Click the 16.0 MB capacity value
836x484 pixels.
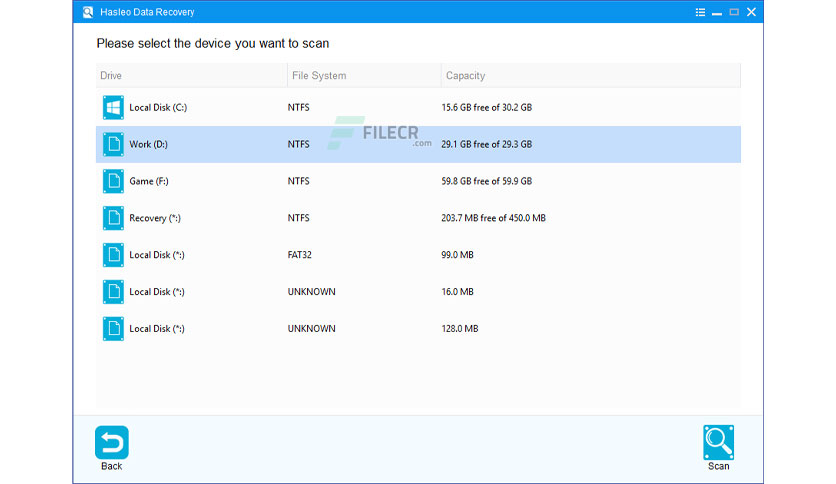click(x=457, y=292)
